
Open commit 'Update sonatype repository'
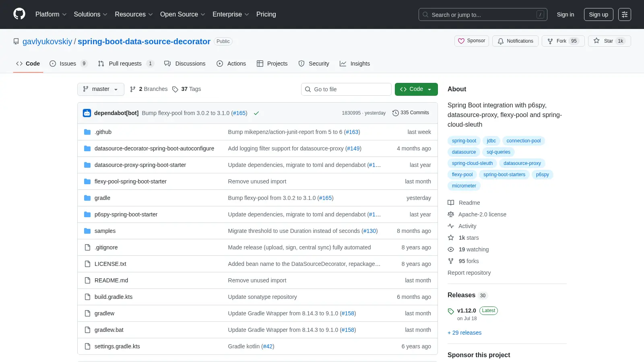(x=262, y=297)
